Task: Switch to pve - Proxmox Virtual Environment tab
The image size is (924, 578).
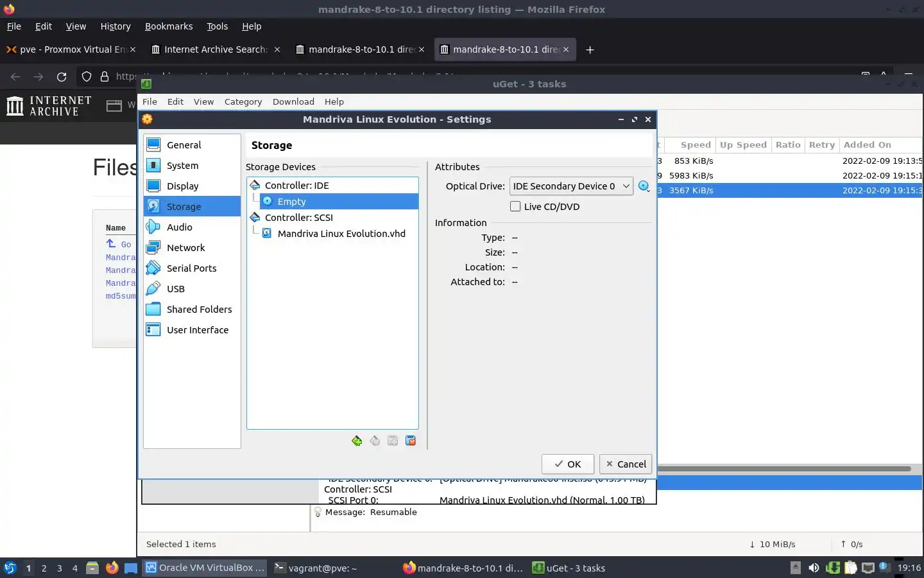Action: pos(72,49)
